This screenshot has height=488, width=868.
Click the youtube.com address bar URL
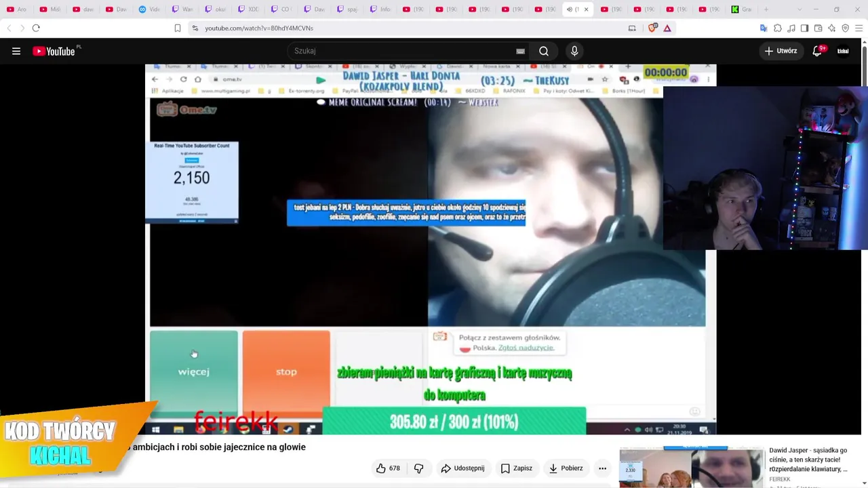pos(259,28)
